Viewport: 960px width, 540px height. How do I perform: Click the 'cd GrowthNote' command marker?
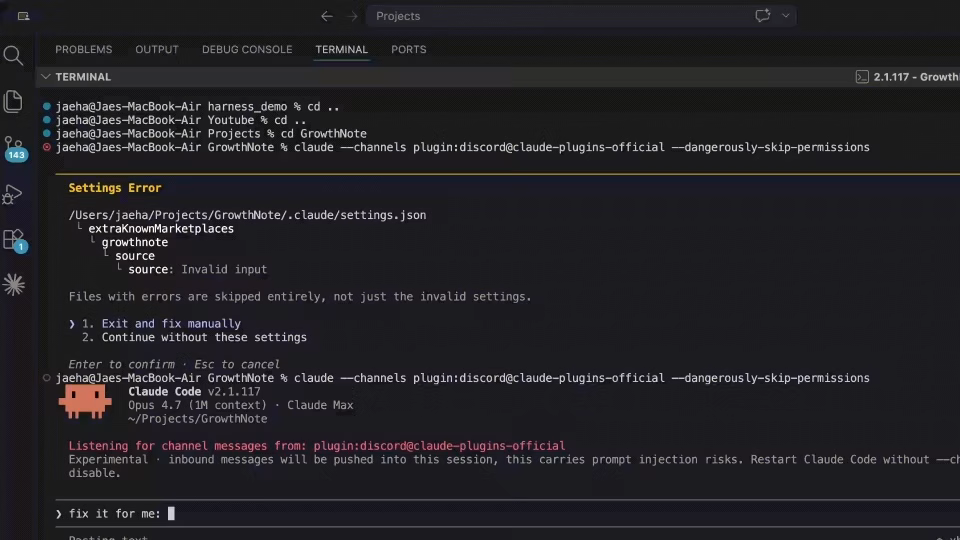pos(47,133)
